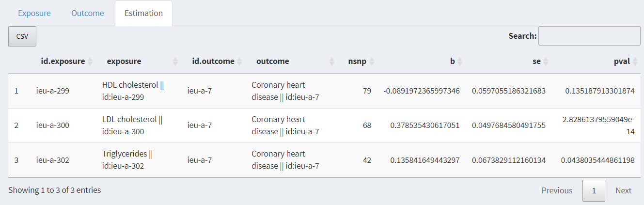The height and width of the screenshot is (205, 644).
Task: Sort by se column arrow icon
Action: [x=546, y=62]
